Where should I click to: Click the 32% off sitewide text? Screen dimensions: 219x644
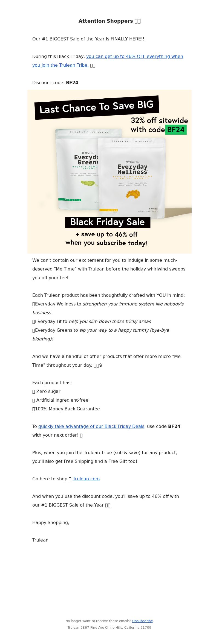pos(159,120)
